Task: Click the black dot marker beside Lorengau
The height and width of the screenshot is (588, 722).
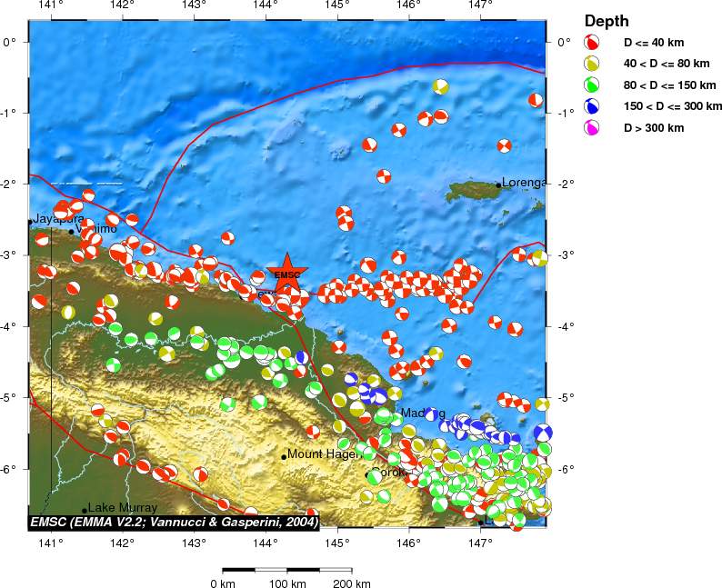Action: [498, 184]
